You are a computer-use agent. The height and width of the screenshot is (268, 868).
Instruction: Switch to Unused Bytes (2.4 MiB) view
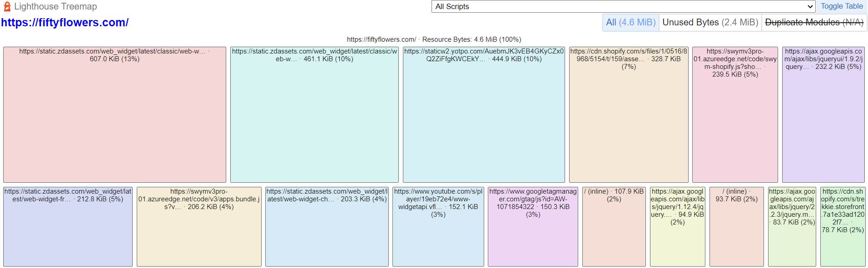(x=710, y=22)
